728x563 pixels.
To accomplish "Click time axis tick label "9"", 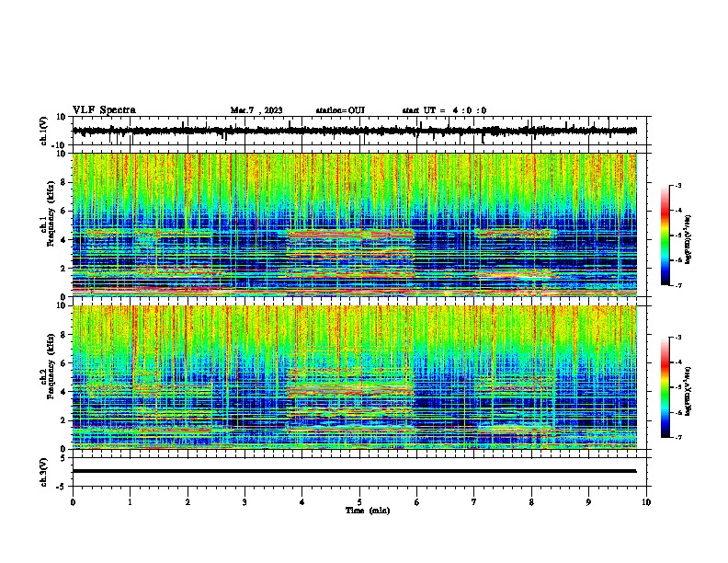I will (588, 502).
